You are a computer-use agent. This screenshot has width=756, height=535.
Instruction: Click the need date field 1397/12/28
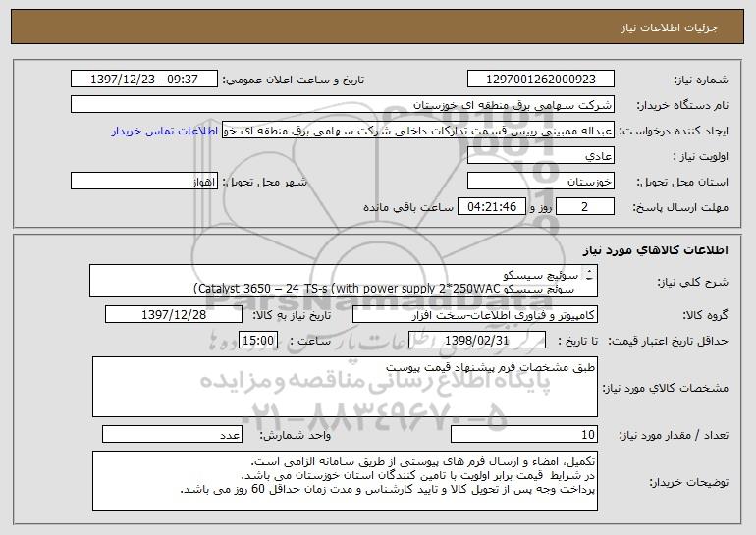(174, 315)
